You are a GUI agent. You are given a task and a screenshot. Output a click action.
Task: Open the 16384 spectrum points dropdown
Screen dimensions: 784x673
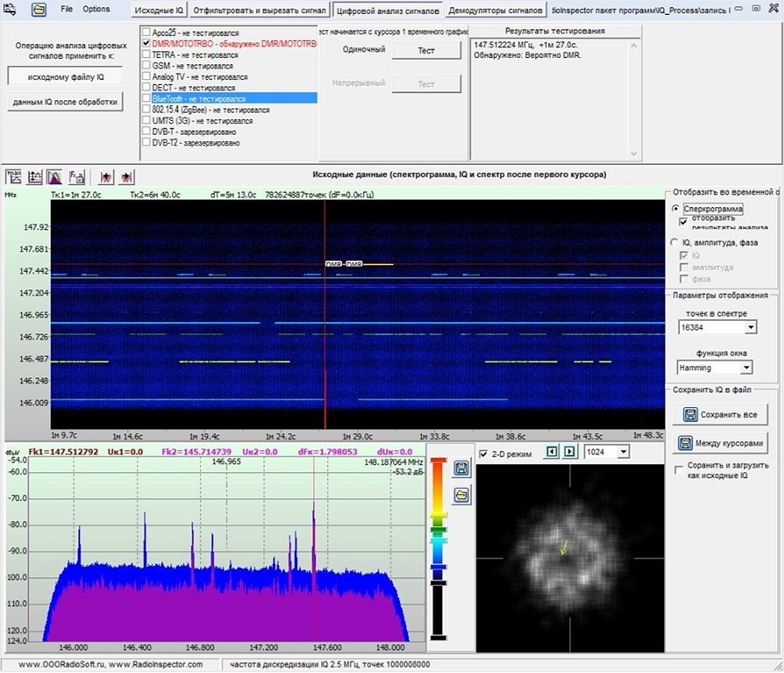tap(750, 327)
